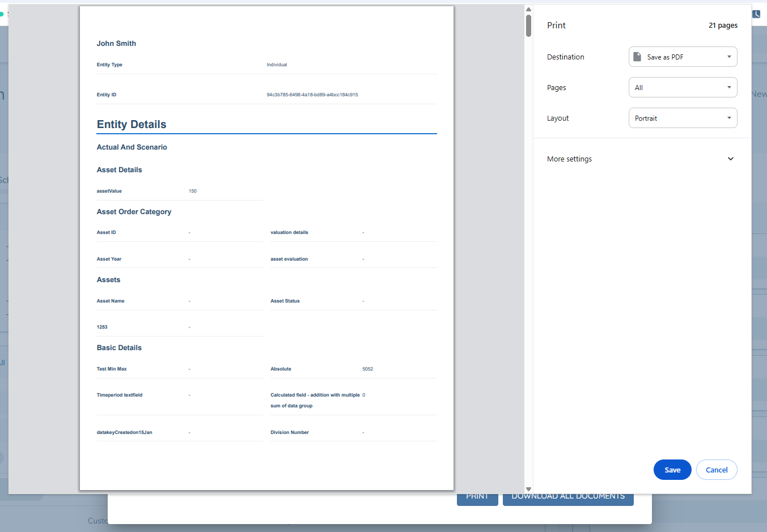767x532 pixels.
Task: Click the DOWNLOAD ALL DOCUMENTS button
Action: pos(568,496)
